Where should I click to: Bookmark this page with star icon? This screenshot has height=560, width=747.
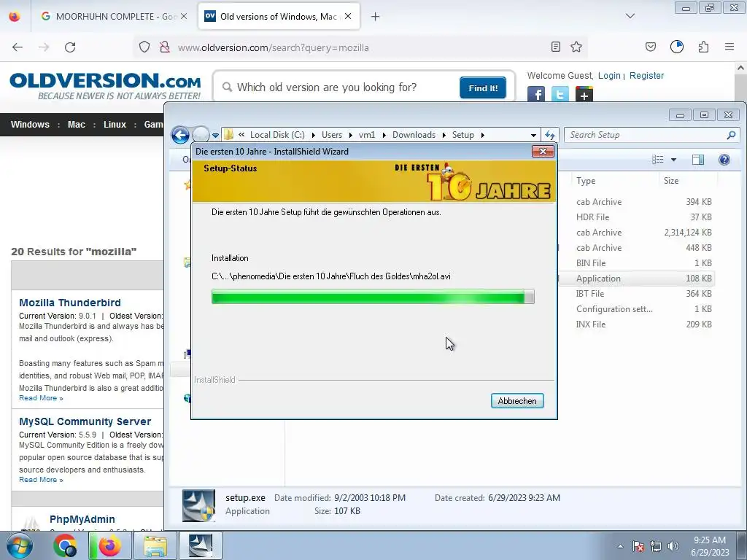(x=576, y=47)
